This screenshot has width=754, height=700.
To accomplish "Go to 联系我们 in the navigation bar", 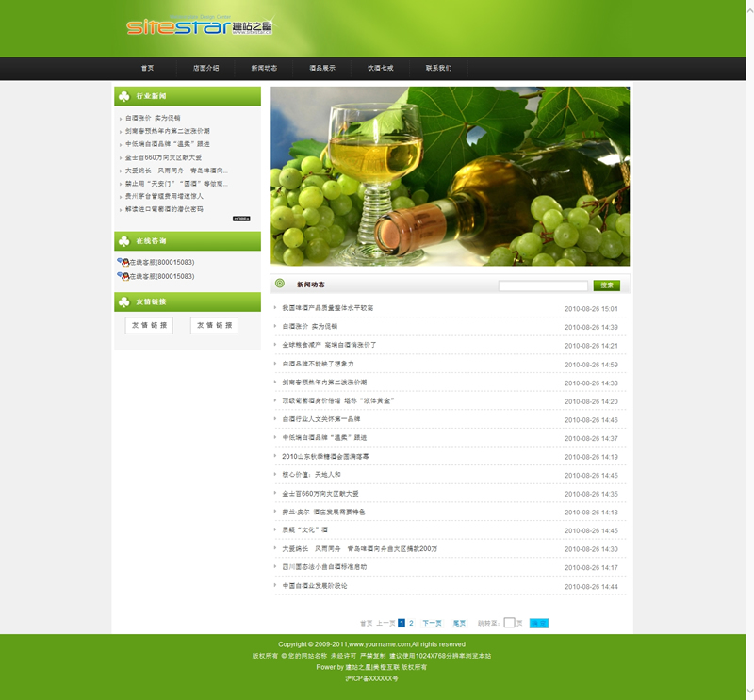I will [438, 68].
